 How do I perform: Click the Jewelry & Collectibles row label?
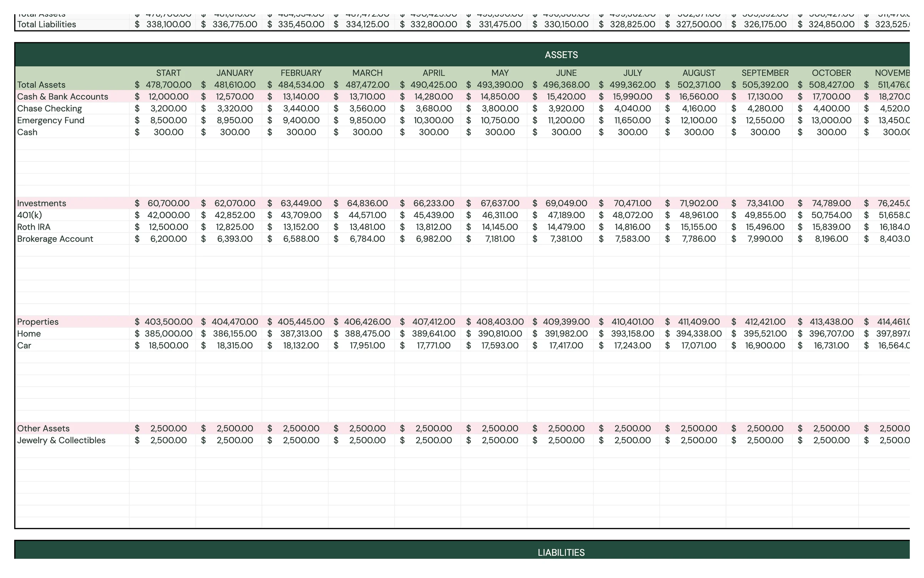(61, 440)
